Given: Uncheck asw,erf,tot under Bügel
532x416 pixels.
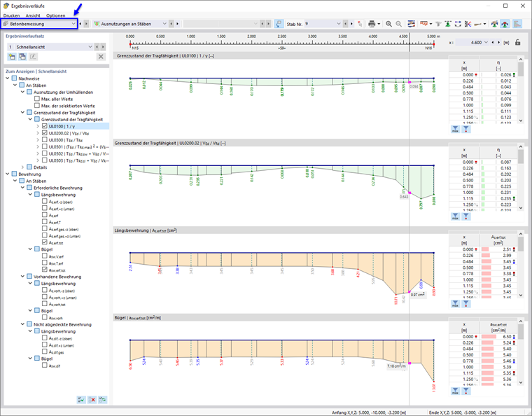Looking at the screenshot, I should (44, 270).
